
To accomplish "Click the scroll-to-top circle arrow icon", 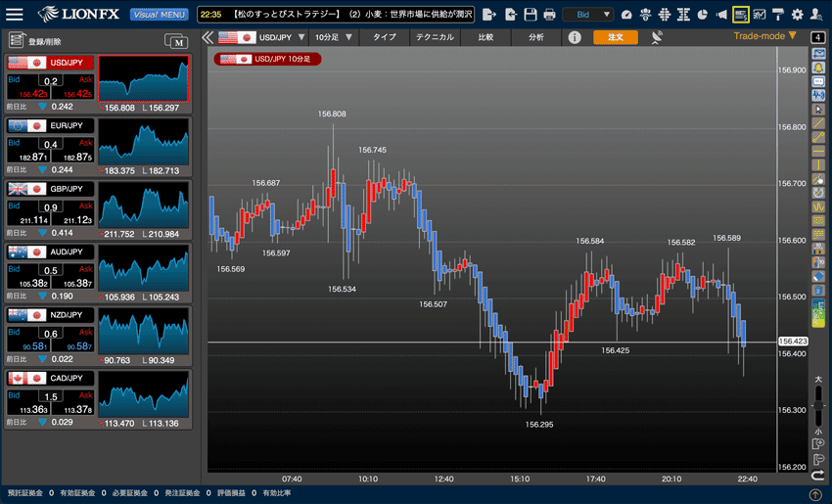I will 815,494.
